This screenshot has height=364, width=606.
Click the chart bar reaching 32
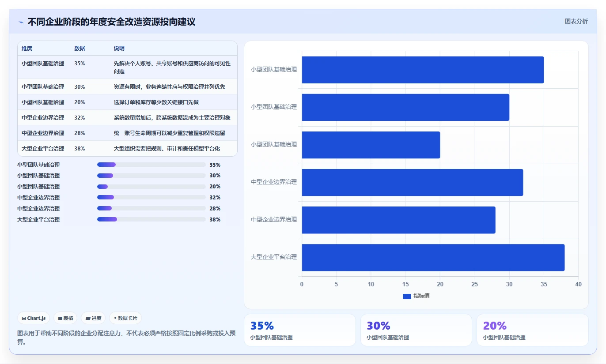pos(412,182)
